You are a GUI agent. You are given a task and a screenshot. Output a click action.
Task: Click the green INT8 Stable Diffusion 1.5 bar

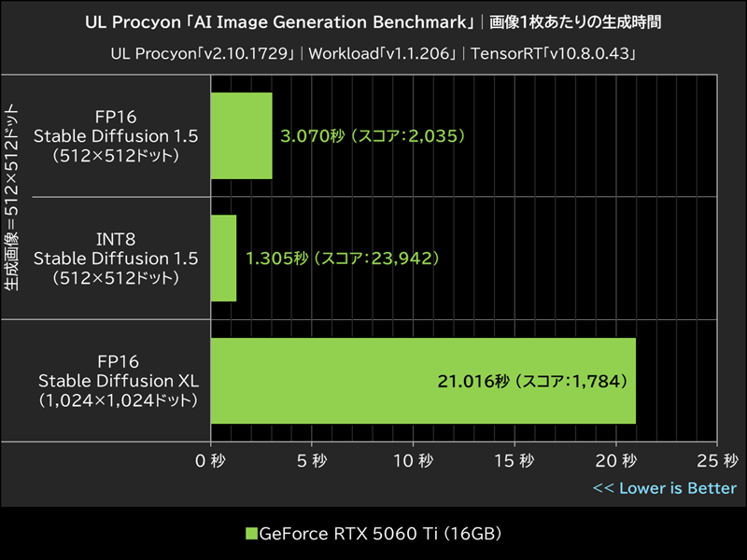click(224, 259)
